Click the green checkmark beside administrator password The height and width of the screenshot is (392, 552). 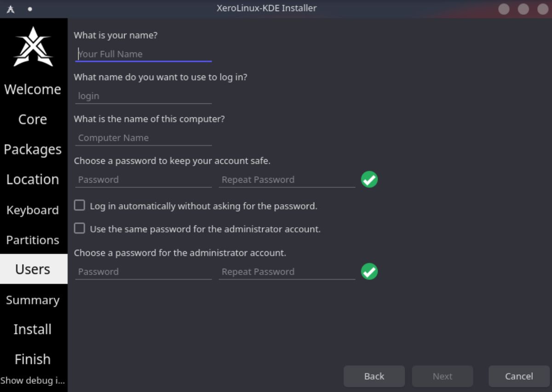click(x=369, y=271)
